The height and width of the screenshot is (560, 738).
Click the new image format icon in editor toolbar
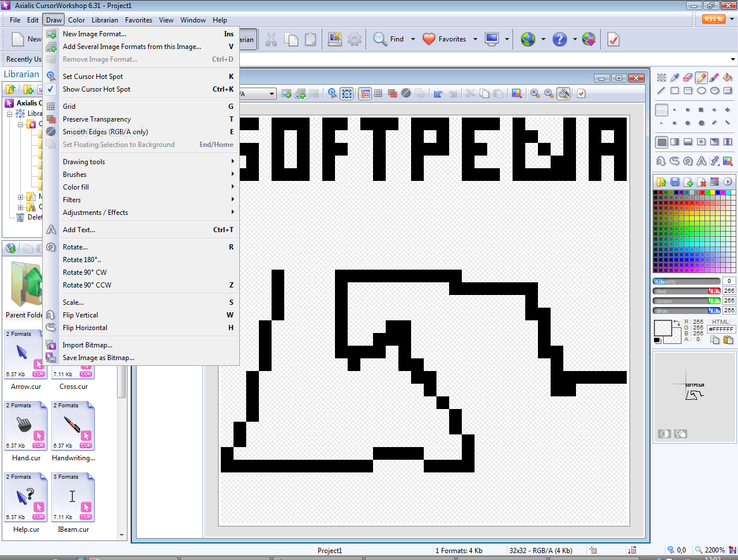(x=287, y=93)
